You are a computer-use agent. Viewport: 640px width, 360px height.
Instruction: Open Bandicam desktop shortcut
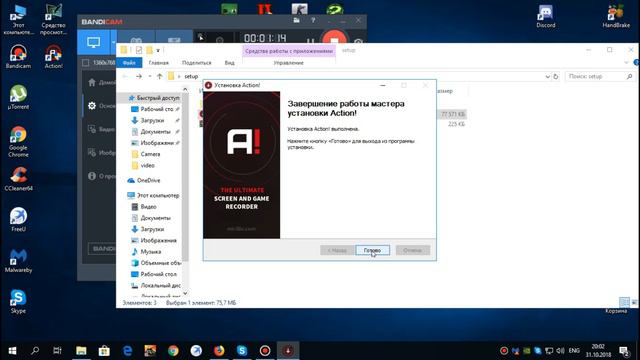(x=18, y=56)
